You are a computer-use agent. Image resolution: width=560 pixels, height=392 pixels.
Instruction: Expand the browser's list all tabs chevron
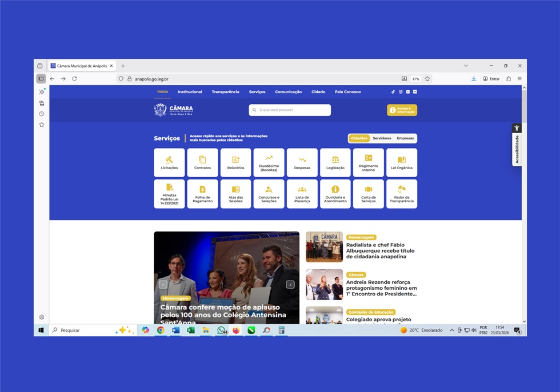click(x=466, y=66)
